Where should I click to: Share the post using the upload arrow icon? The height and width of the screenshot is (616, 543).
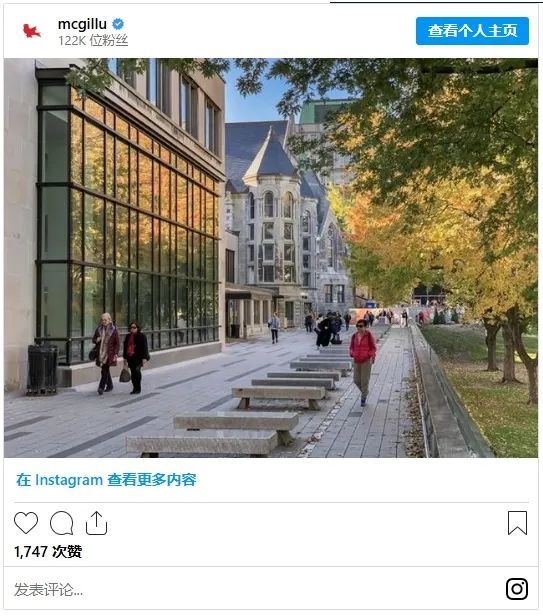(x=96, y=523)
